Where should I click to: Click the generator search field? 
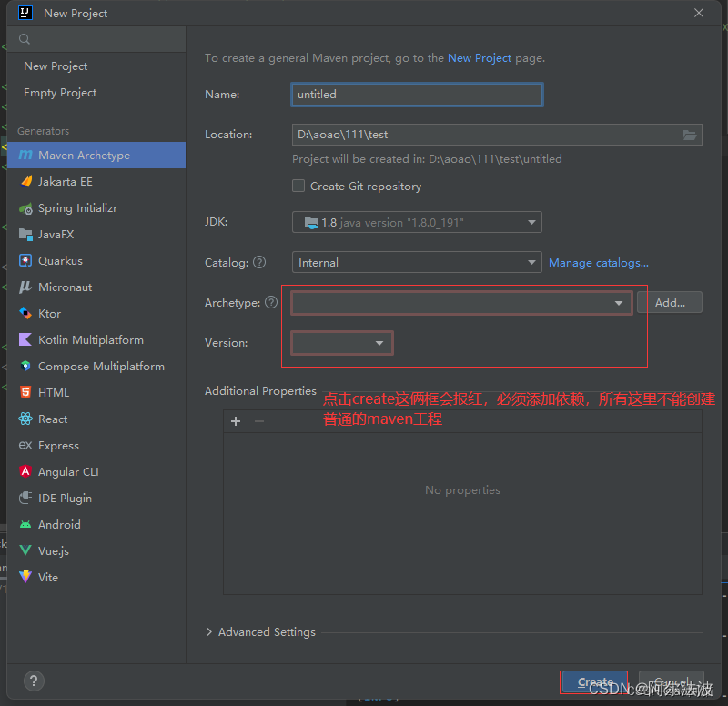pyautogui.click(x=96, y=39)
